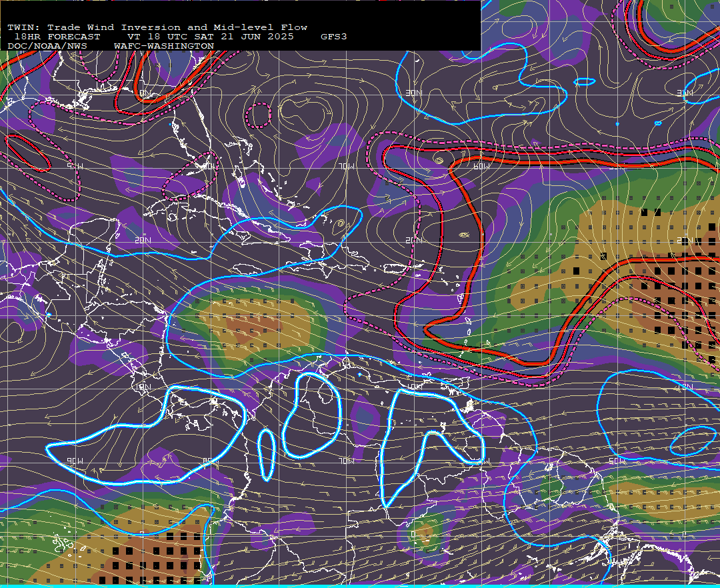Click the "18HR FORECAST" header label
Image resolution: width=720 pixels, height=588 pixels.
[57, 37]
